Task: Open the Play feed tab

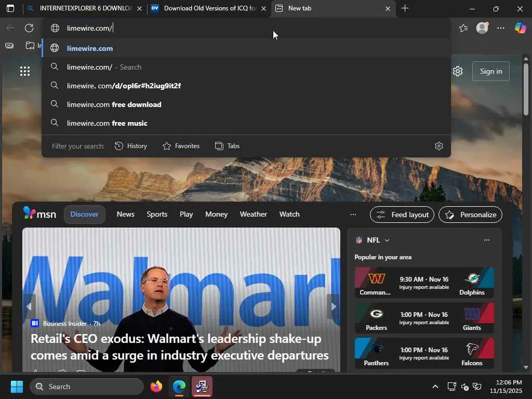Action: [x=187, y=215]
